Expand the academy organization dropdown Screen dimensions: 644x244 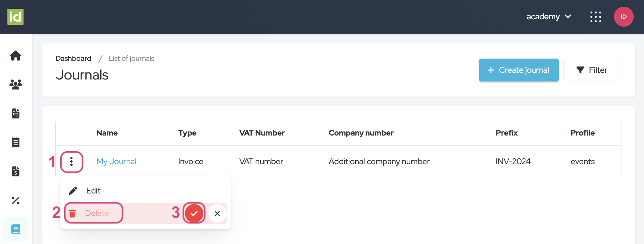pos(549,17)
